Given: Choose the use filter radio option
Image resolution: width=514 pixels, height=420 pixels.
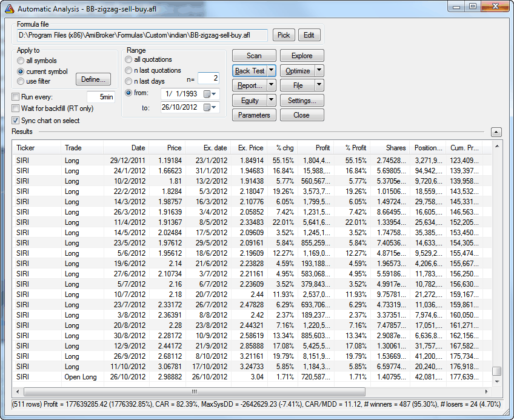Looking at the screenshot, I should (21, 81).
